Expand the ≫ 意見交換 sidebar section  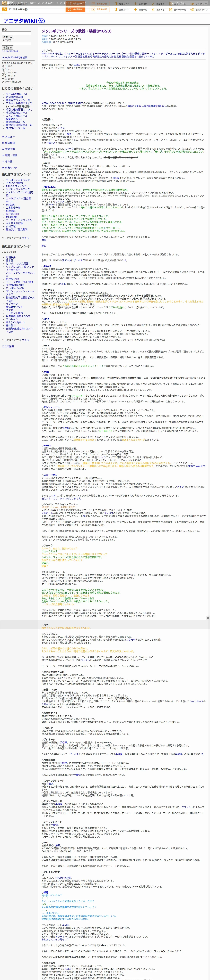tap(8, 149)
